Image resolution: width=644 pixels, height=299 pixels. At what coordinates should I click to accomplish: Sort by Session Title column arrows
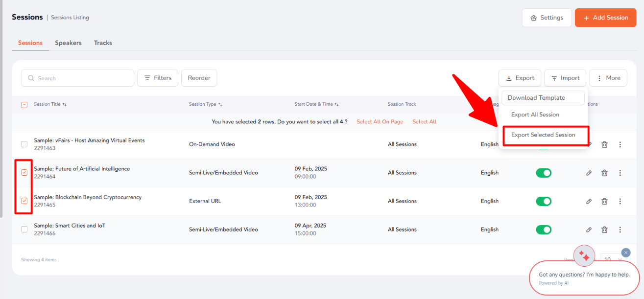[65, 104]
